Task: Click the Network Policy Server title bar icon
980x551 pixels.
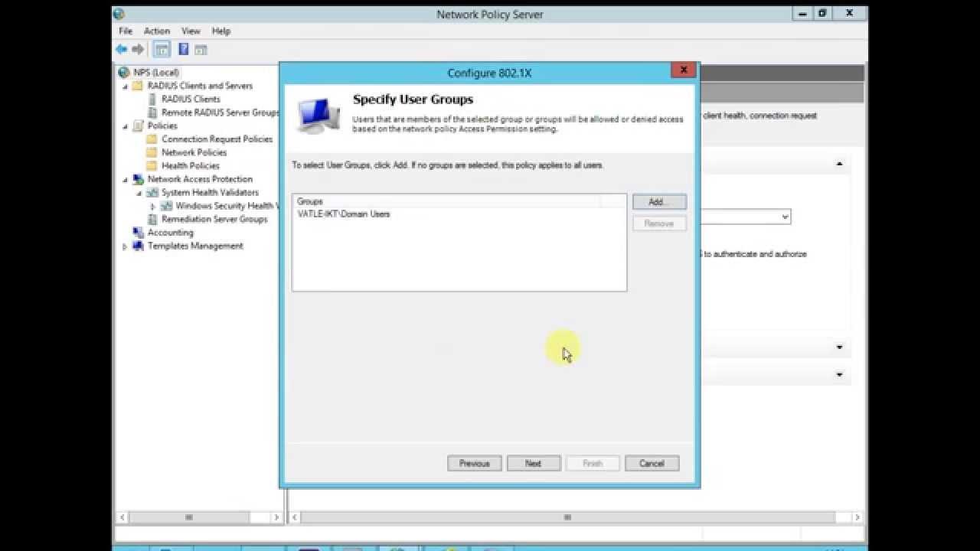Action: tap(119, 13)
